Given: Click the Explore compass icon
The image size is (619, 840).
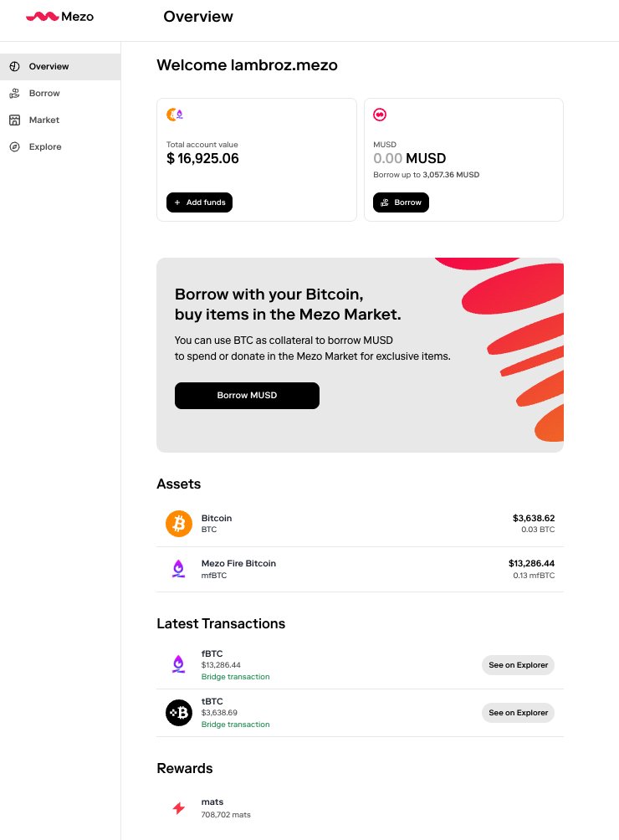Looking at the screenshot, I should 15,146.
